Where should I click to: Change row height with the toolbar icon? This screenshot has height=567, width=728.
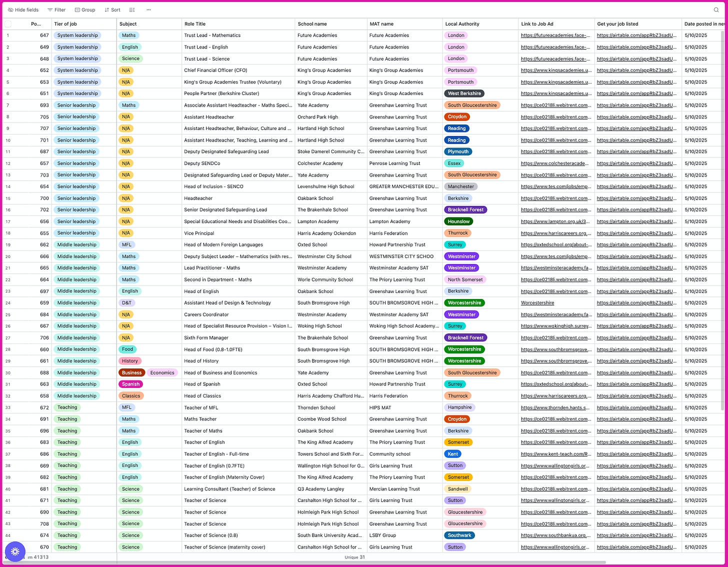(132, 9)
